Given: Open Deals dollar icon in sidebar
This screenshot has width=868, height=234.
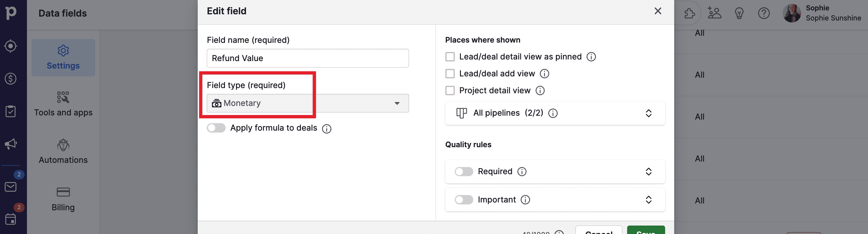Looking at the screenshot, I should pyautogui.click(x=10, y=79).
